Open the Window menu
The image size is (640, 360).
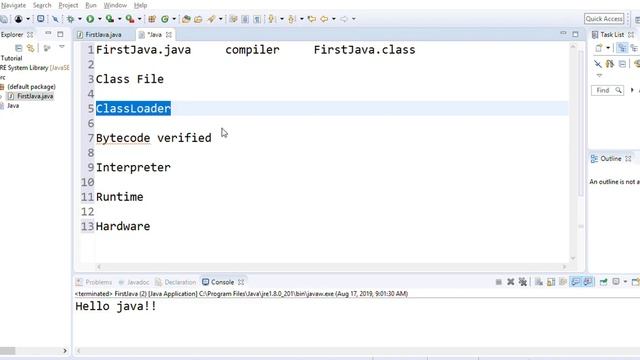(115, 5)
